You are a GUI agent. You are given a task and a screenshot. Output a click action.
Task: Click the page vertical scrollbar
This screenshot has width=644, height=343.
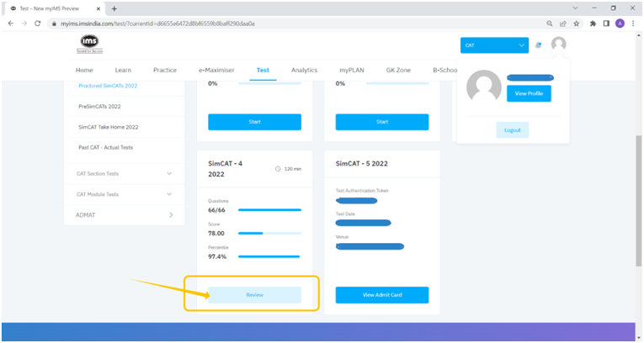pos(639,201)
